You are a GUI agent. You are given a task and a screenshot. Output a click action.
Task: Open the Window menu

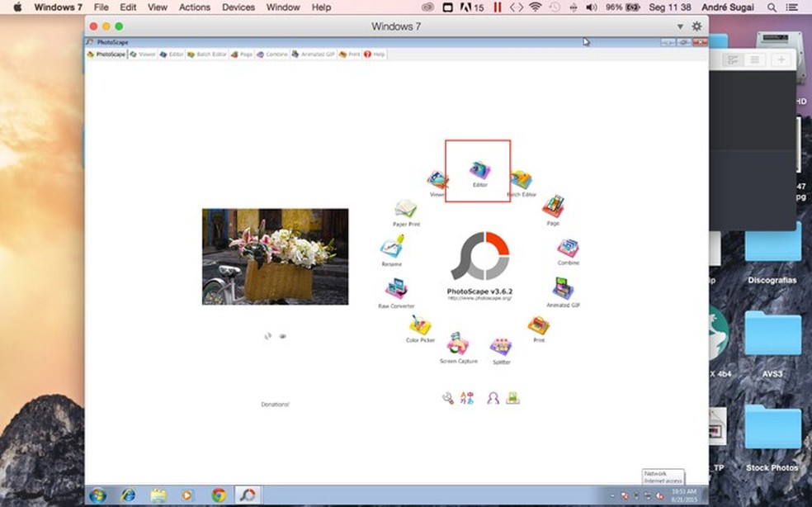[283, 7]
